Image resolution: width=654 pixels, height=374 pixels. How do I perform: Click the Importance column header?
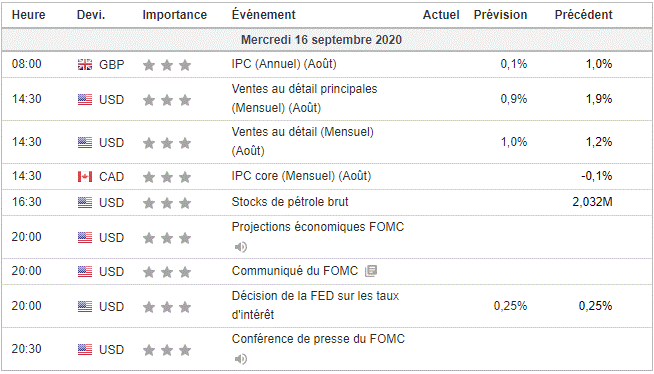[174, 15]
